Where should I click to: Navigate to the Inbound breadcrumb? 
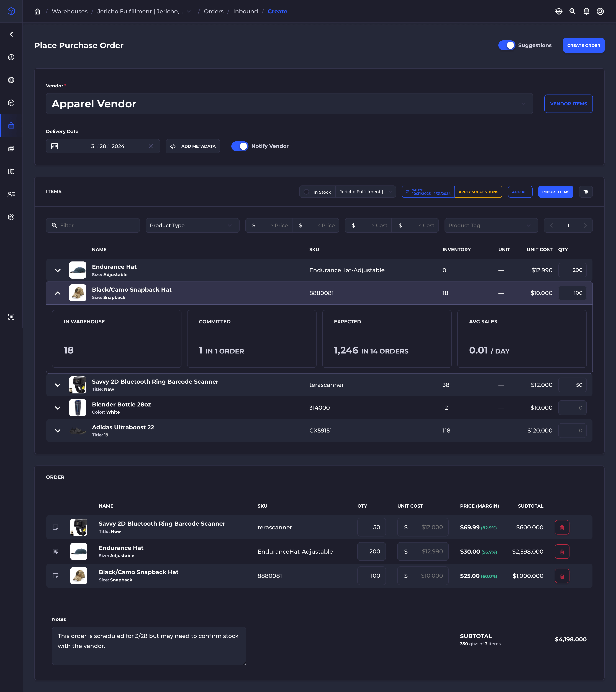(246, 11)
